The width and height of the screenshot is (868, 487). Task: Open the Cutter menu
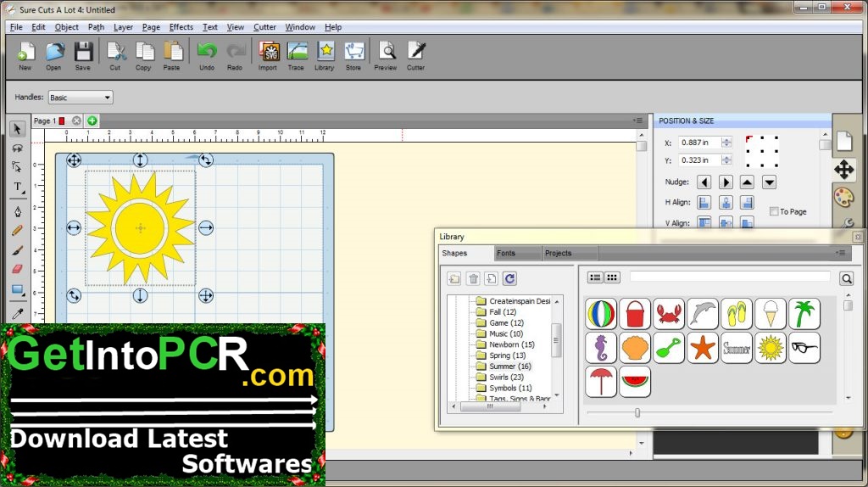click(264, 27)
